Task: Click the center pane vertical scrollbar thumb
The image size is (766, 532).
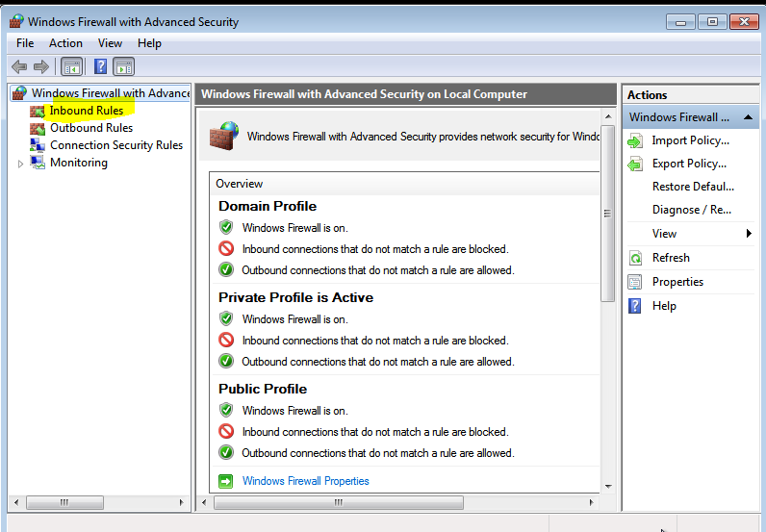Action: point(607,214)
